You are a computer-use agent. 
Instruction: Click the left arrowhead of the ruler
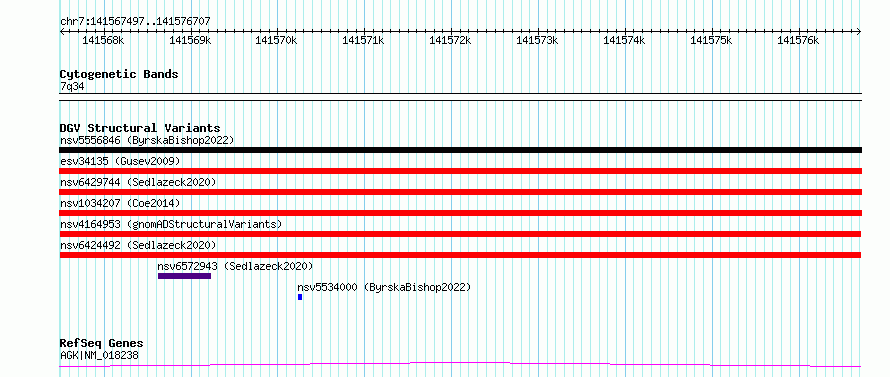(x=62, y=32)
